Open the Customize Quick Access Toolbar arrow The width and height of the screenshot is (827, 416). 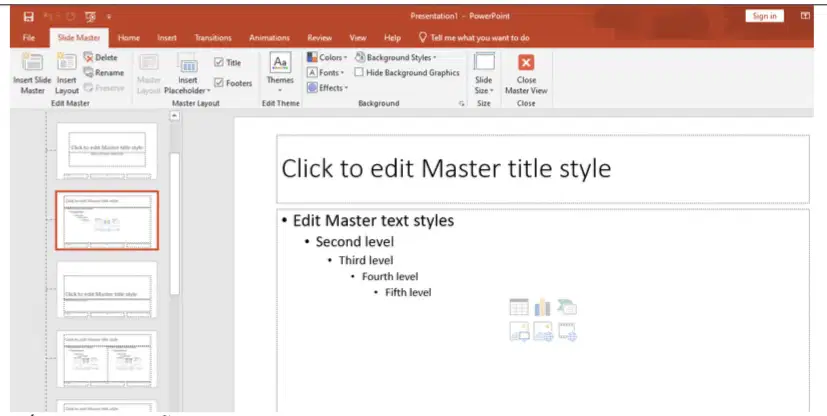coord(109,17)
